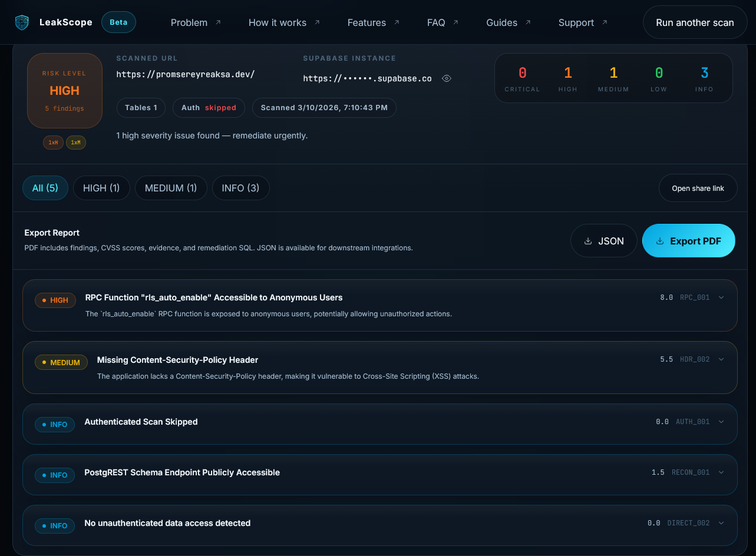Click the 5.5 CVSS score

(x=666, y=359)
